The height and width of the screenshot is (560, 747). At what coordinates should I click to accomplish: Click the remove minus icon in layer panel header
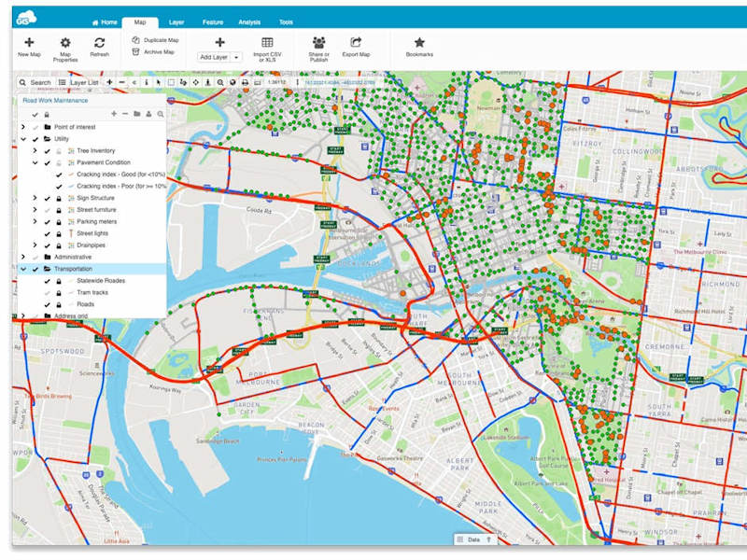(x=125, y=114)
